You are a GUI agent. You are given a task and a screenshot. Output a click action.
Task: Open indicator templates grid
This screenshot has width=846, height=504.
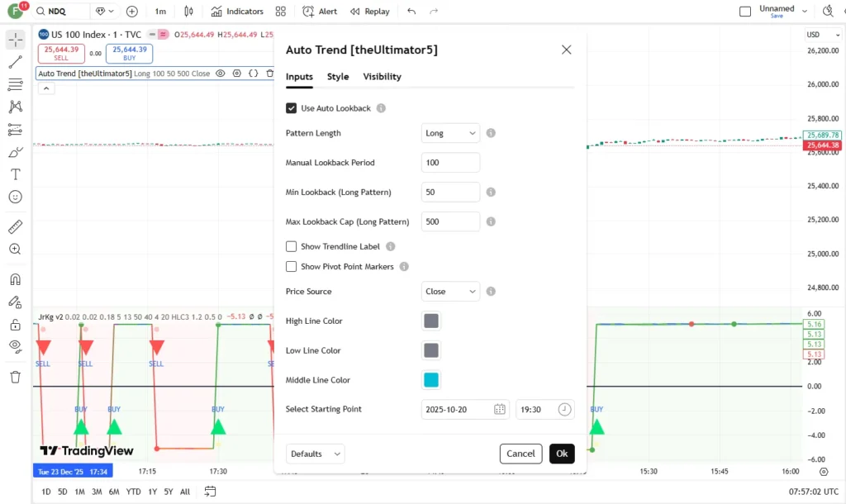coord(281,12)
